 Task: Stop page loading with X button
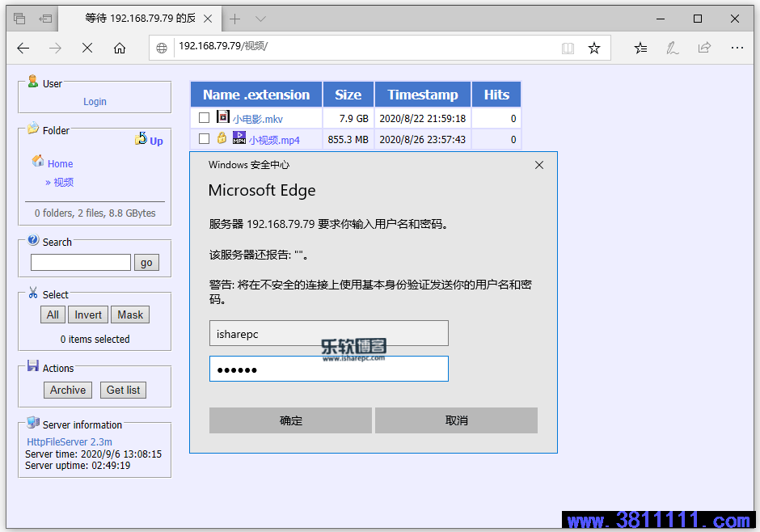tap(87, 48)
